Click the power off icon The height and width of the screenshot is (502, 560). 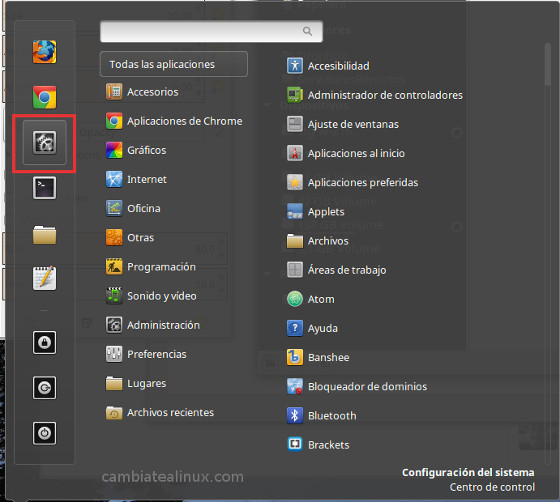pos(44,433)
